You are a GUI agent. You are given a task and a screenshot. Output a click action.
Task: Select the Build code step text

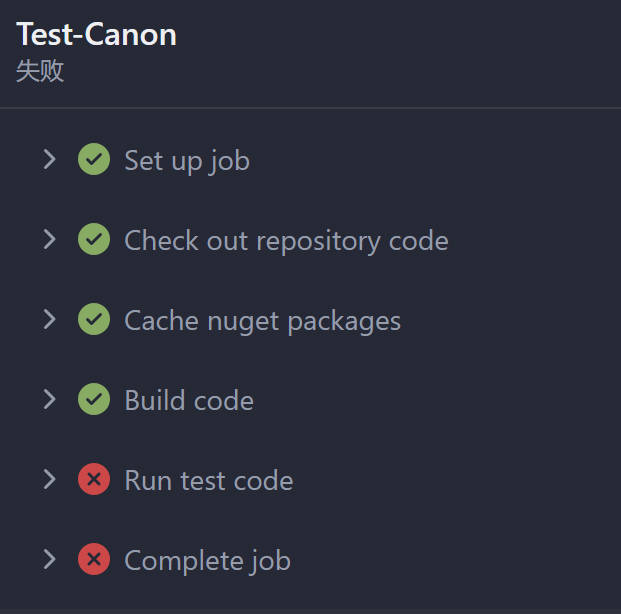pos(189,400)
